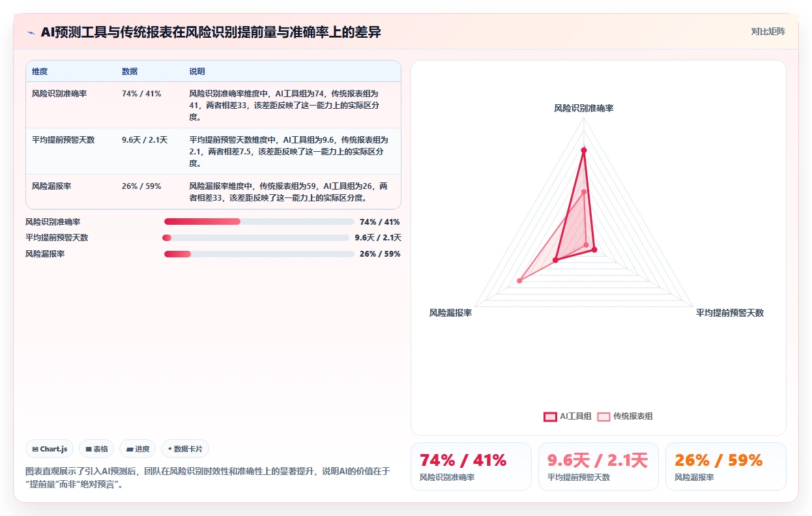Click the lightning icon beside the title
812x516 pixels.
tap(31, 33)
